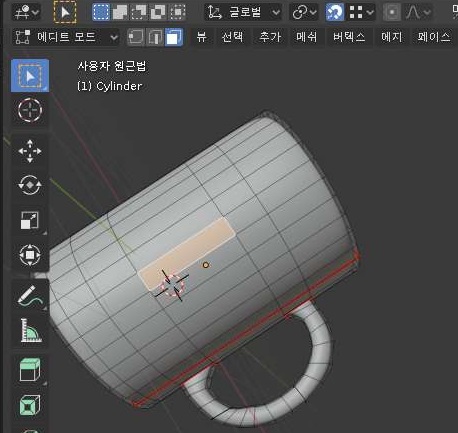
Task: Open the 추가 menu
Action: pyautogui.click(x=270, y=37)
